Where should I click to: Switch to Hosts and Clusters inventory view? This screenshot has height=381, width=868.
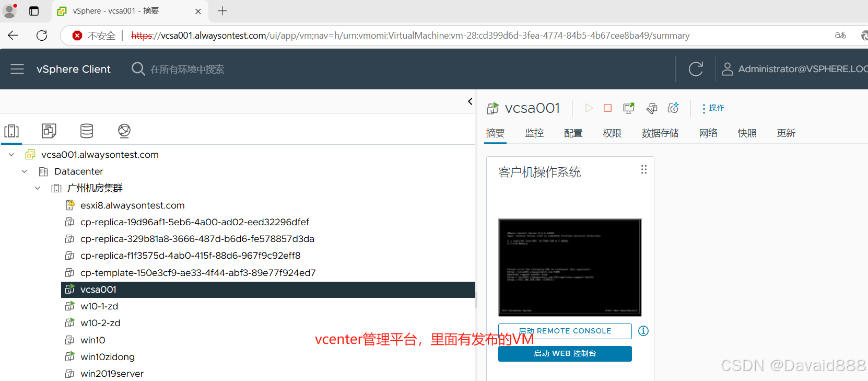click(11, 131)
